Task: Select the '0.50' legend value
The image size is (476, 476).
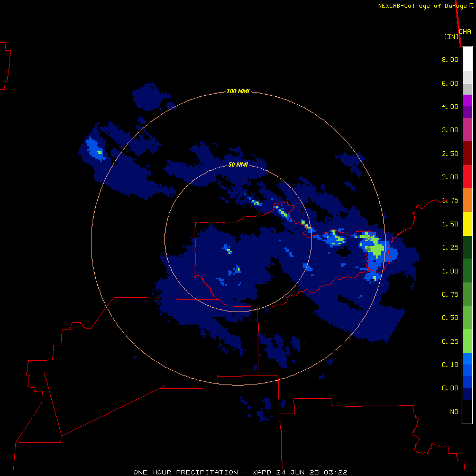Action: pyautogui.click(x=450, y=318)
